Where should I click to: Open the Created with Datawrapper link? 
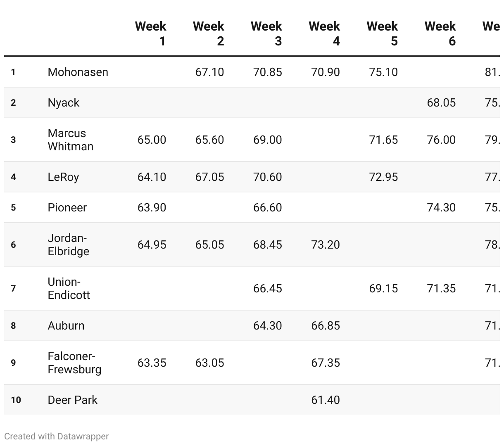coord(57,436)
